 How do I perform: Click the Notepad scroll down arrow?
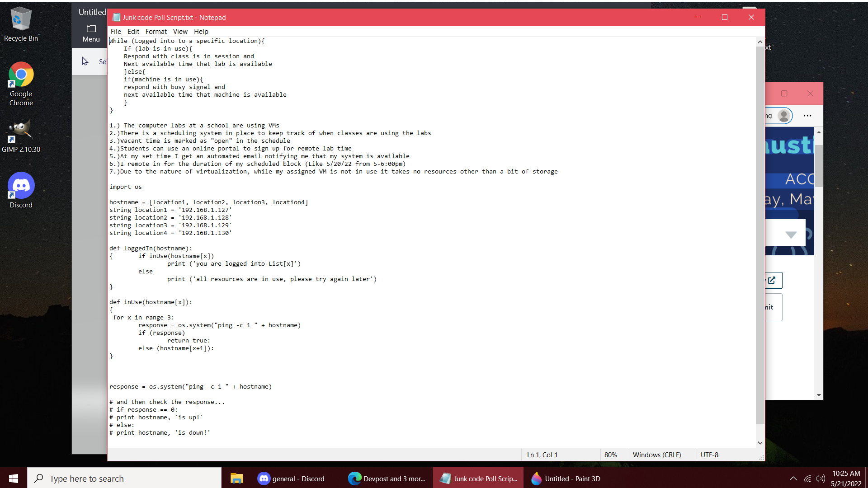[x=760, y=443]
